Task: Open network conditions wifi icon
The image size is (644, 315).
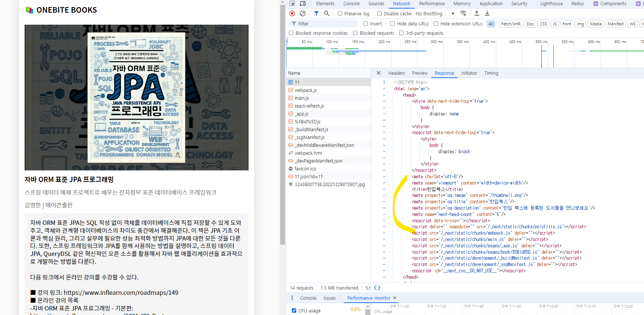Action: coord(463,13)
